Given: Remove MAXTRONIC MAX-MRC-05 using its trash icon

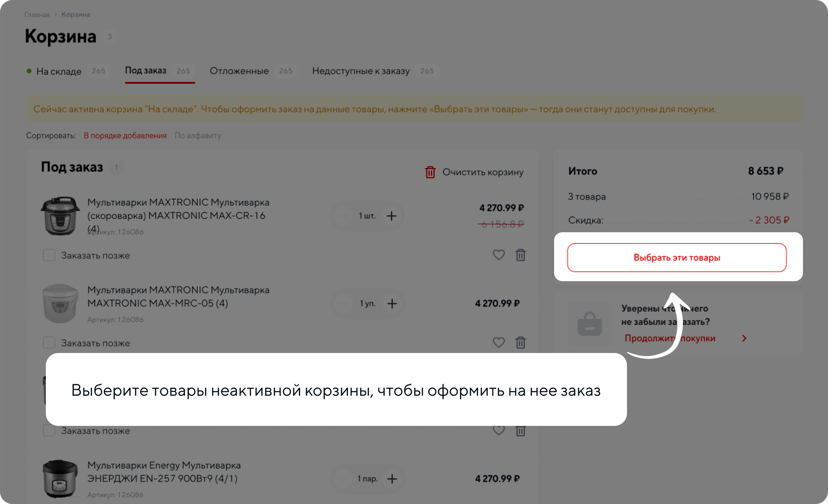Looking at the screenshot, I should [520, 343].
